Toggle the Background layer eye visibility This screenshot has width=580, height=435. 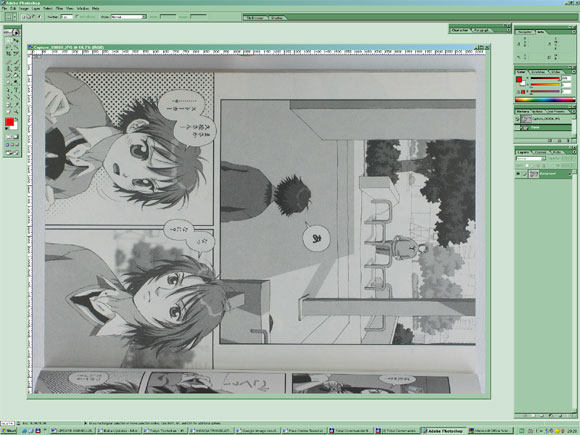[x=518, y=173]
